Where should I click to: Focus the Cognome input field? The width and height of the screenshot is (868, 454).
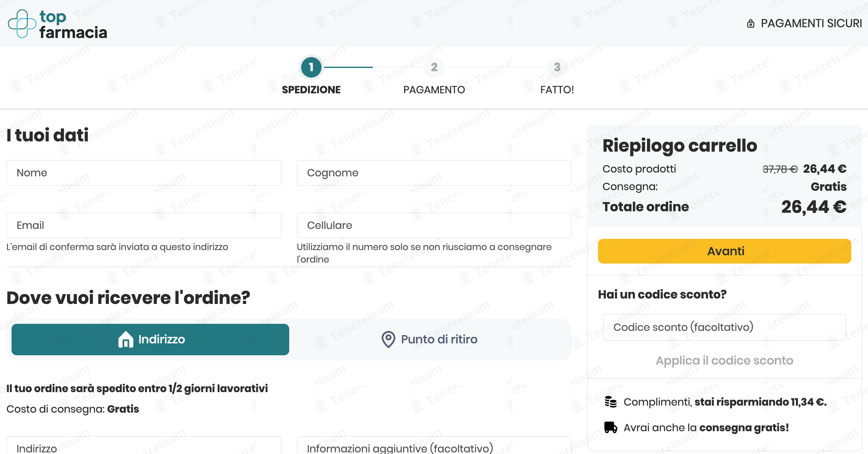point(434,173)
